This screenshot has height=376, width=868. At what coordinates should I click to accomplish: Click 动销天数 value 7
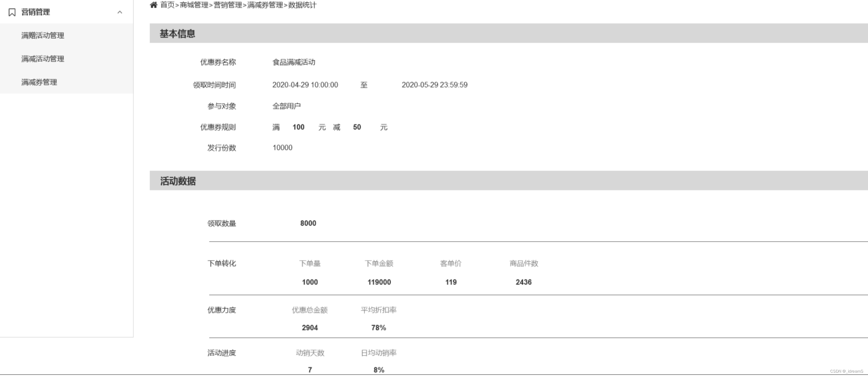[x=310, y=370]
